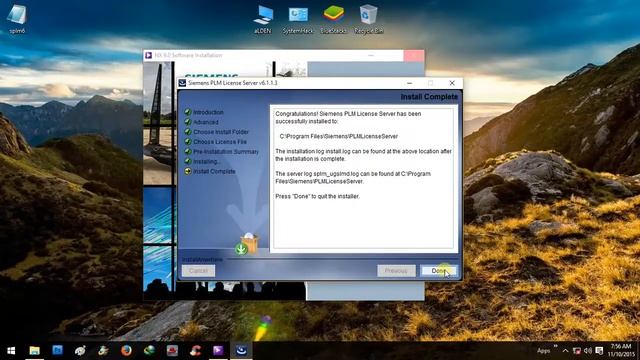This screenshot has height=360, width=640.
Task: Click the 'Press Done to quit' text
Action: click(x=318, y=196)
